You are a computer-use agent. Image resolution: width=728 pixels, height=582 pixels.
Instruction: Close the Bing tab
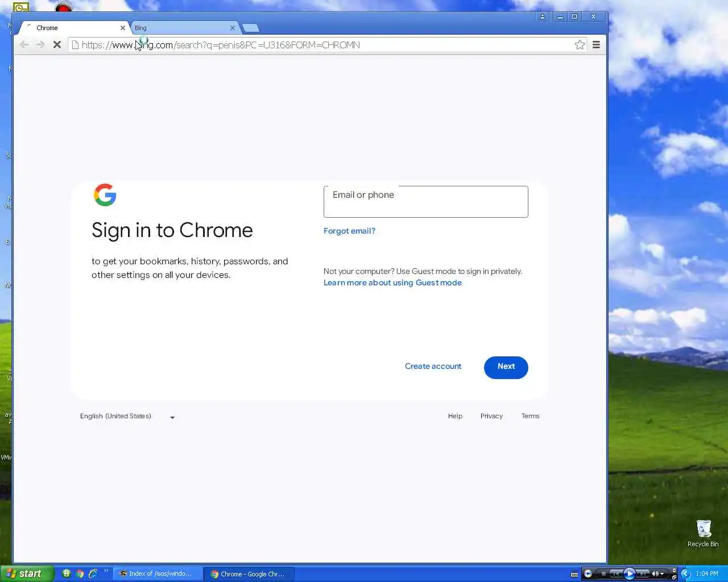click(x=232, y=28)
